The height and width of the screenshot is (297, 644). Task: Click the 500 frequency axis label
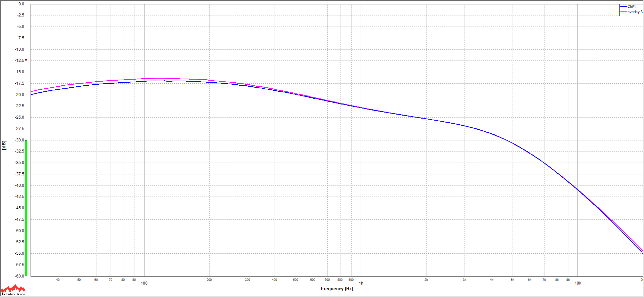295,280
